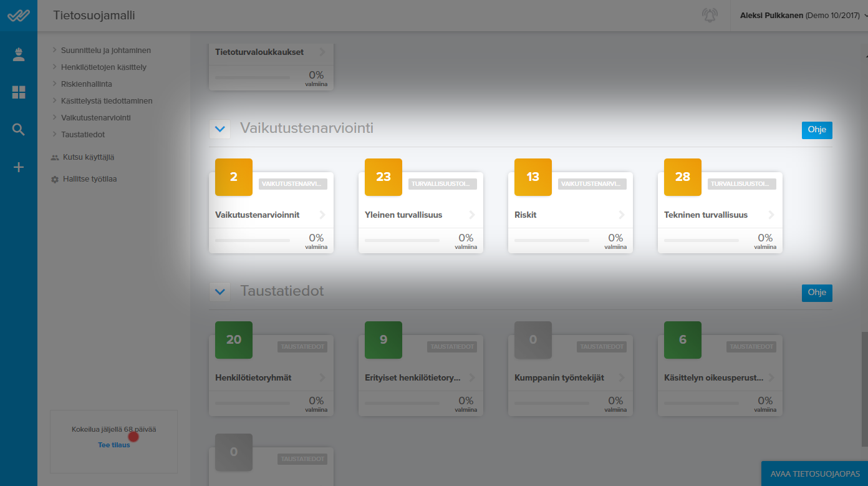This screenshot has height=486, width=868.
Task: Click TURVALLISUUSTOI... tag on Tekninen turvallisuus card
Action: [x=742, y=184]
